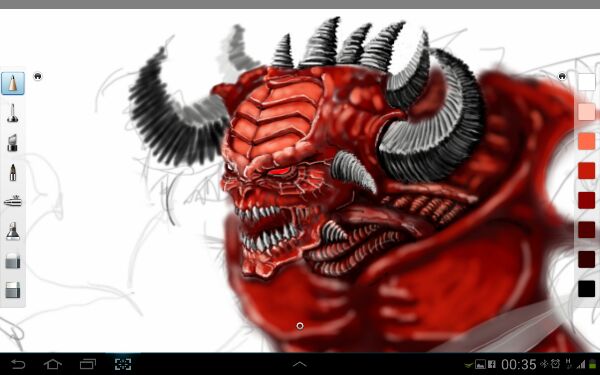
Task: Select the pencil brush tool
Action: (x=13, y=83)
